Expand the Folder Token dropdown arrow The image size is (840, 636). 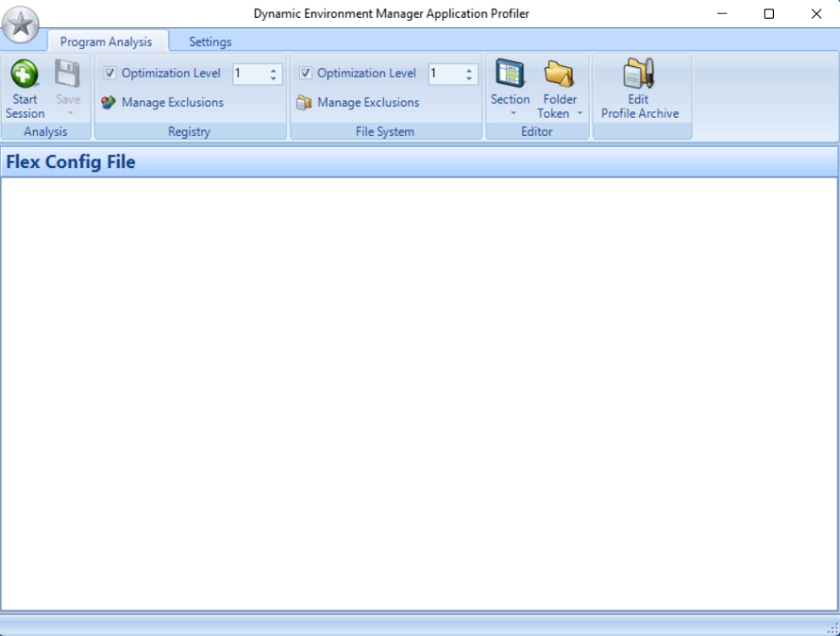pos(580,114)
